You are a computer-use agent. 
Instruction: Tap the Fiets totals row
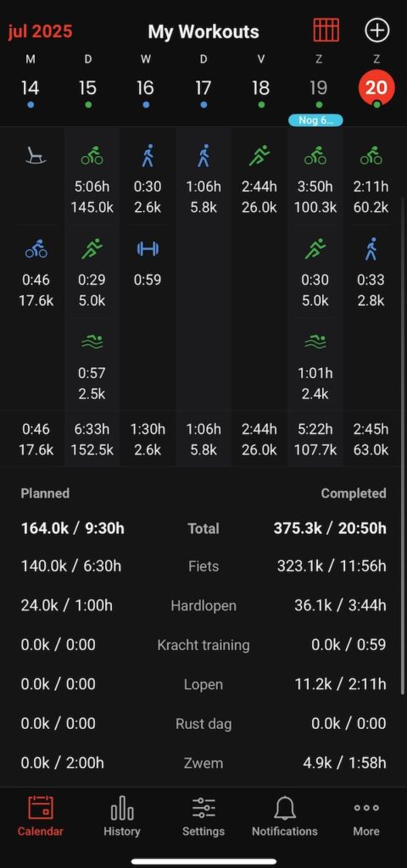pyautogui.click(x=203, y=566)
